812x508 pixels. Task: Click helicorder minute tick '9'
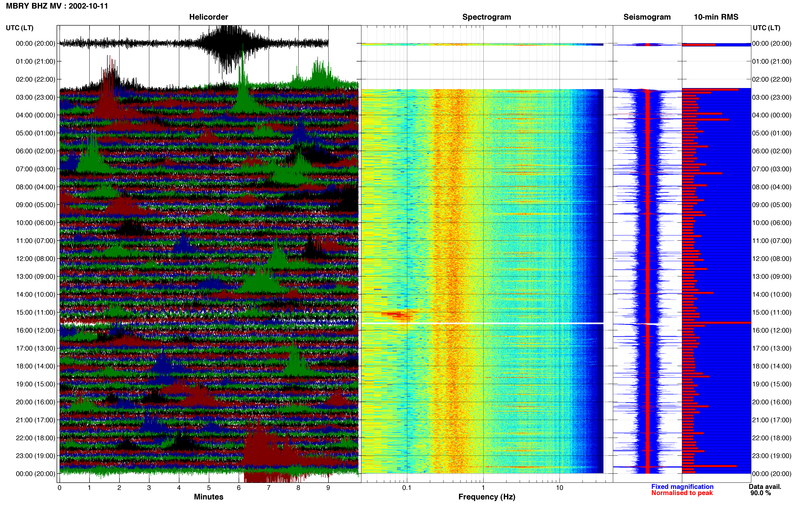click(x=328, y=488)
